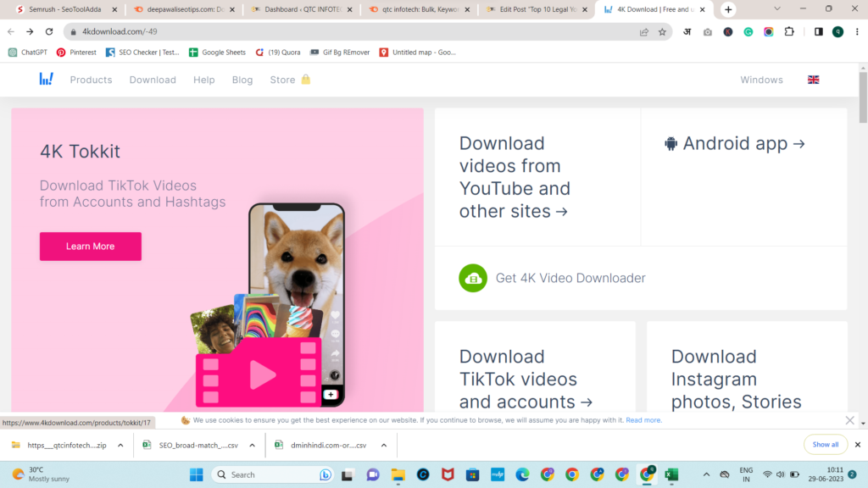
Task: Open the Android app link
Action: (x=735, y=144)
